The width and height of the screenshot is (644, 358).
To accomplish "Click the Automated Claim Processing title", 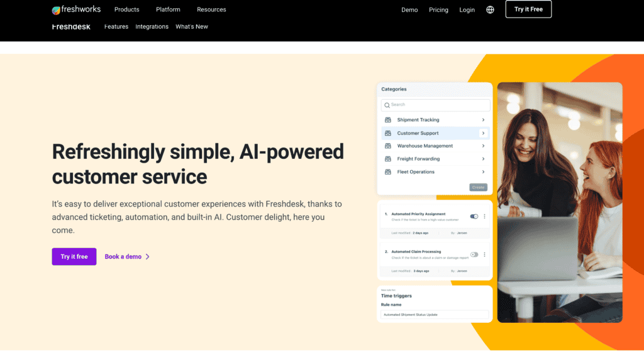I will pyautogui.click(x=416, y=252).
